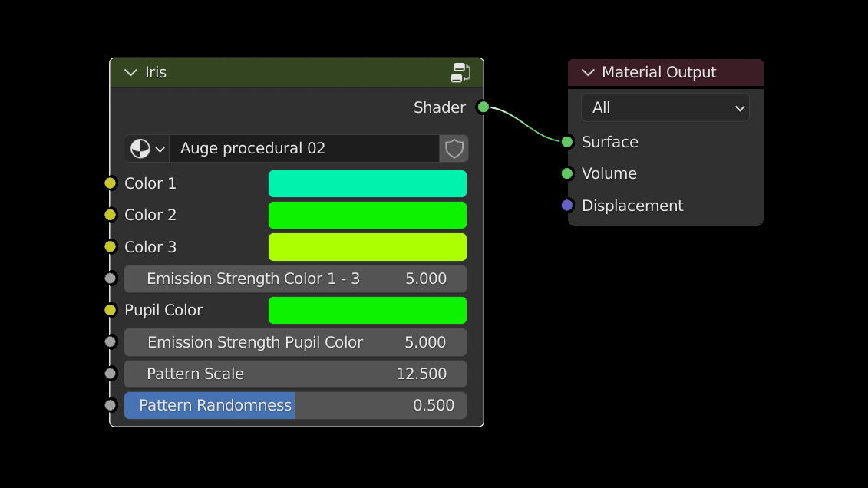Click the Pupil Color input socket

coord(111,310)
